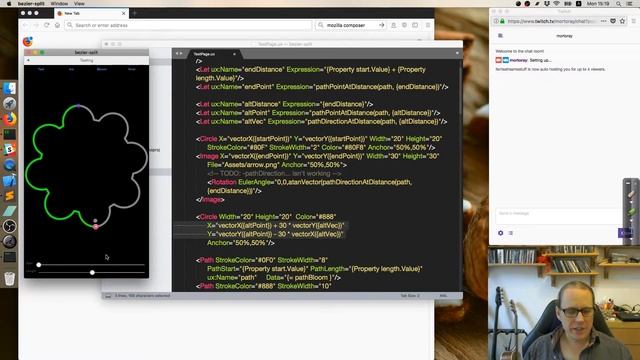The width and height of the screenshot is (640, 360).
Task: Open OBS Studio icon in the Dock
Action: point(9,226)
